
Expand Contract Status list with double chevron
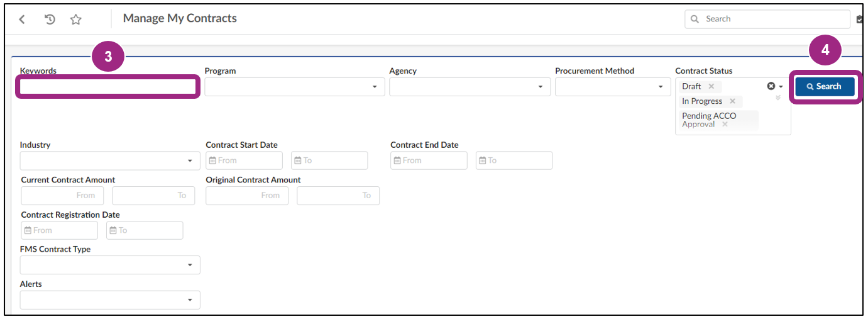click(778, 98)
